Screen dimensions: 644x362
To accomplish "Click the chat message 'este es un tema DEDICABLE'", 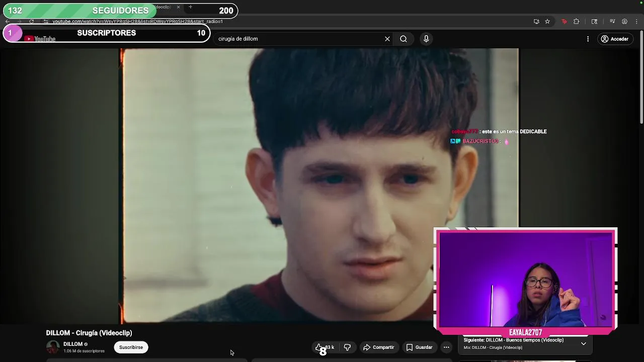I will click(514, 131).
